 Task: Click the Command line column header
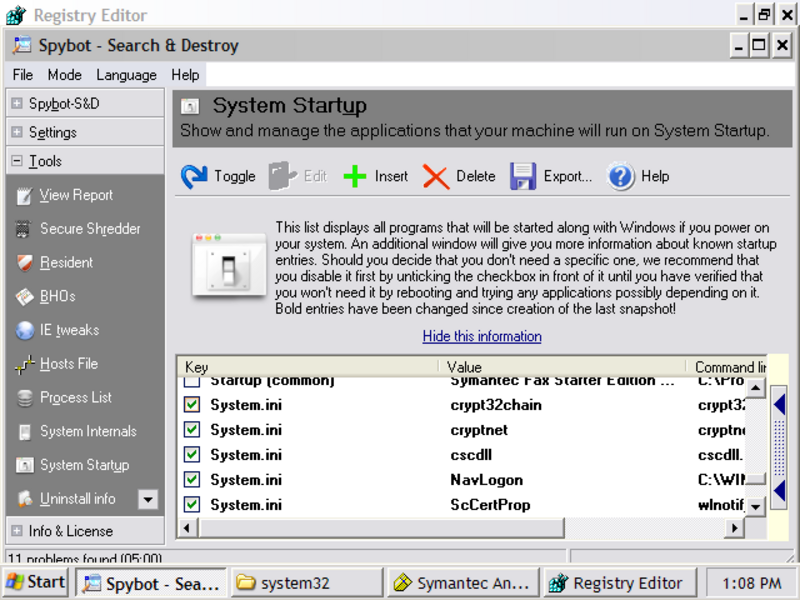tap(727, 367)
